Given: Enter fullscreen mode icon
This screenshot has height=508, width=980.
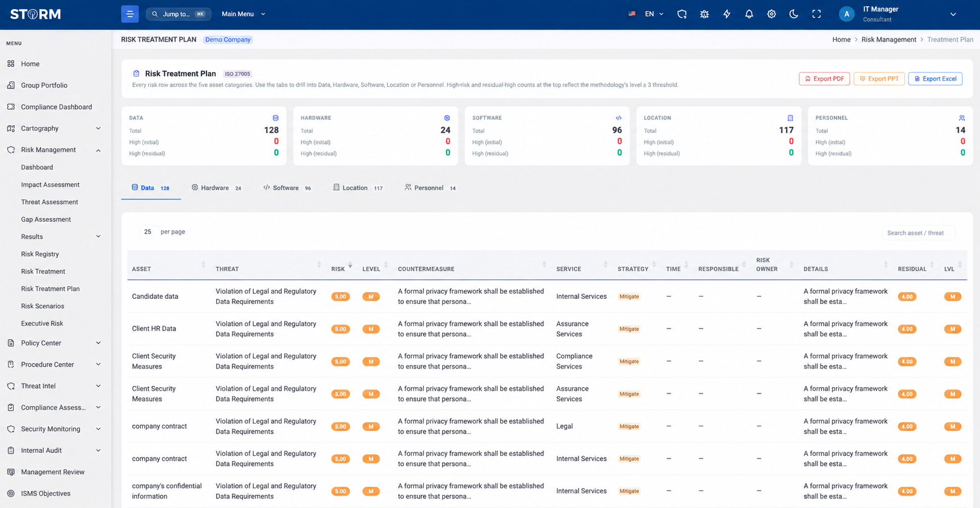Looking at the screenshot, I should click(x=816, y=14).
